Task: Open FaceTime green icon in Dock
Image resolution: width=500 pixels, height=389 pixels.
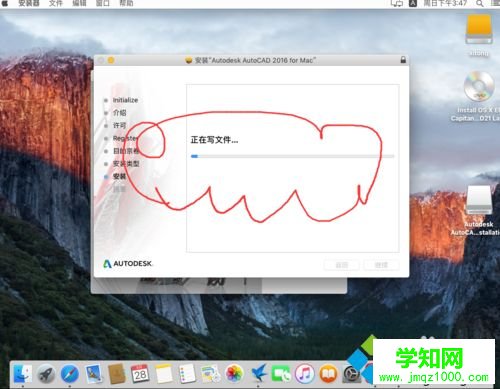Action: (281, 374)
